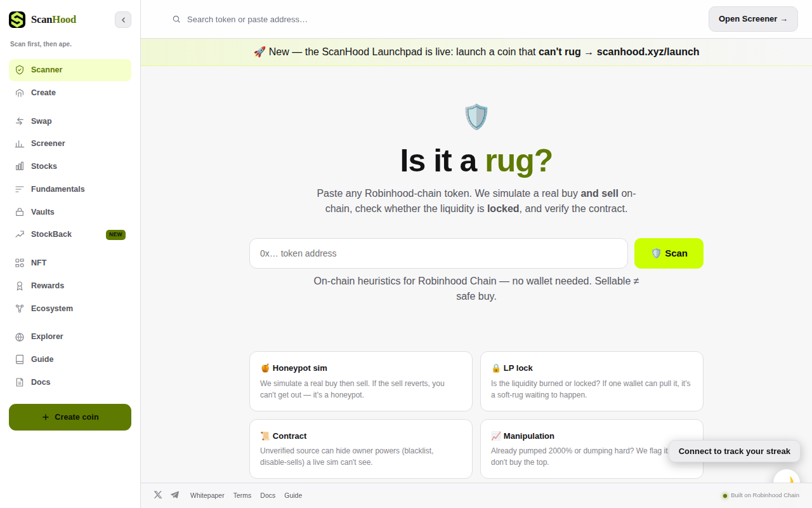Viewport: 812px width, 508px height.
Task: Click the rocket icon in the banner
Action: [259, 52]
